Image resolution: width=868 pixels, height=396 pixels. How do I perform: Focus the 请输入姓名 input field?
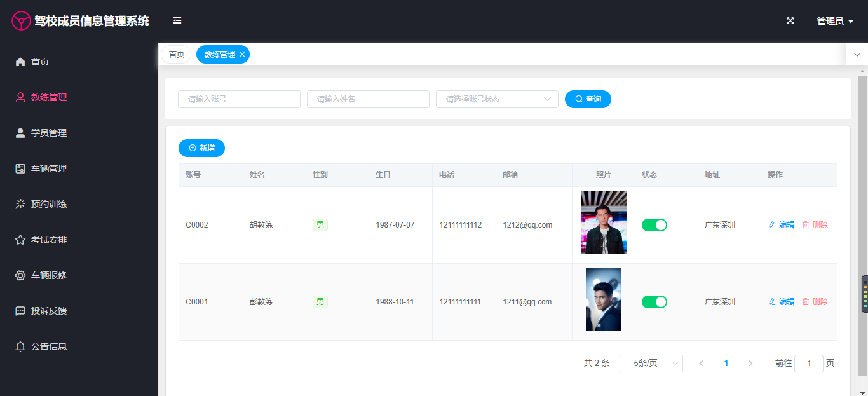[x=368, y=99]
